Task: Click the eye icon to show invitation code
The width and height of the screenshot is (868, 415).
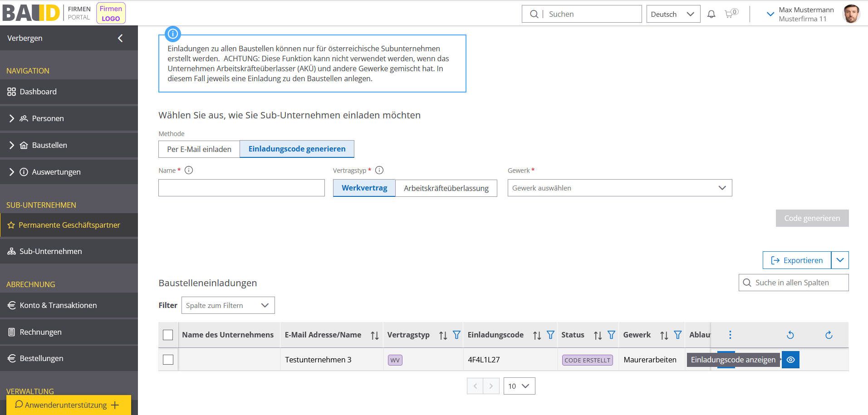Action: pyautogui.click(x=790, y=360)
